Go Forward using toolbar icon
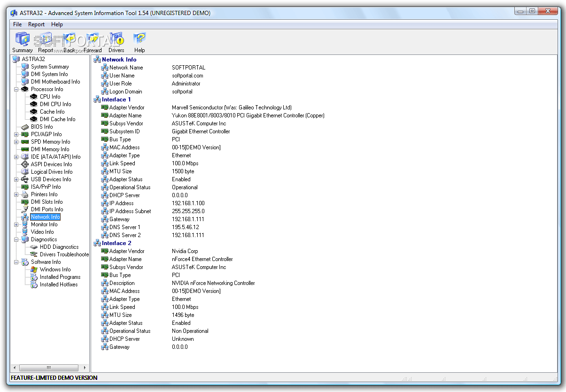This screenshot has height=392, width=566. tap(93, 42)
